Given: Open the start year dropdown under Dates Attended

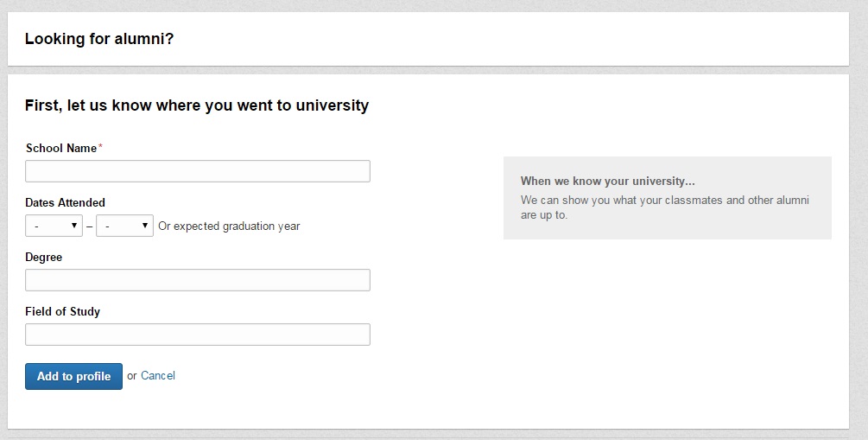Looking at the screenshot, I should [x=53, y=226].
